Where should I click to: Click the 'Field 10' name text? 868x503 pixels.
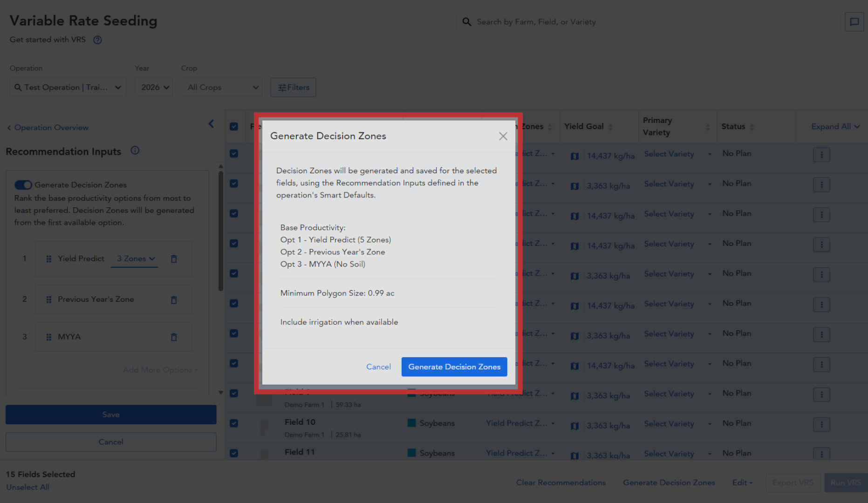click(300, 422)
